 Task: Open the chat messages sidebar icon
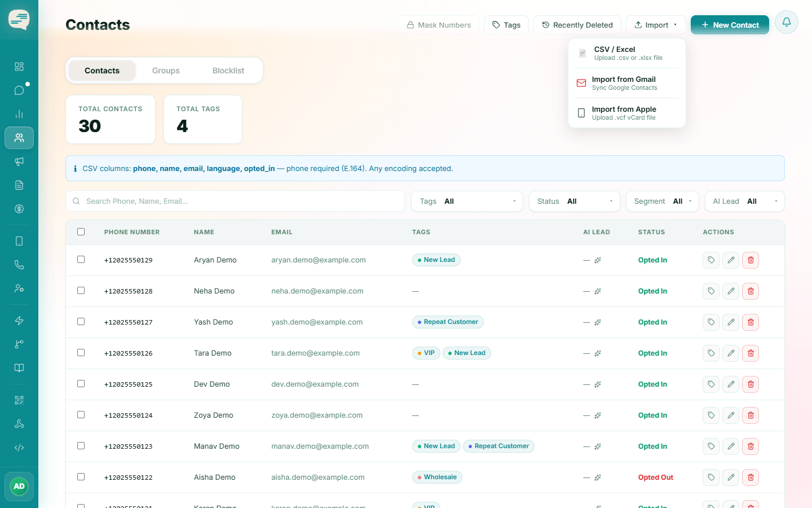[19, 90]
